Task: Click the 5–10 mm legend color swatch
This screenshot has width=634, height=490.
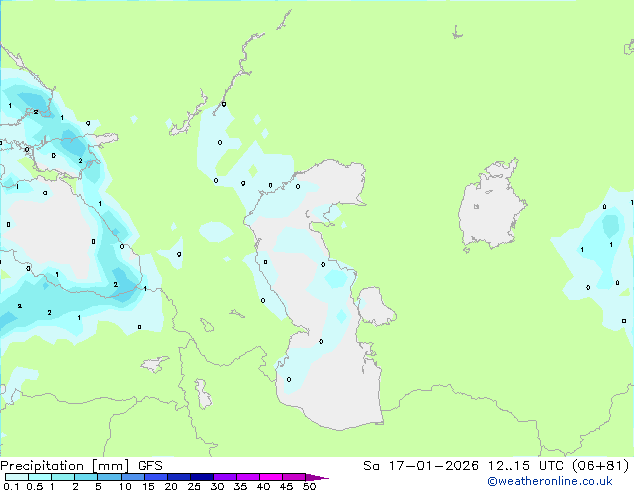Action: tap(109, 477)
